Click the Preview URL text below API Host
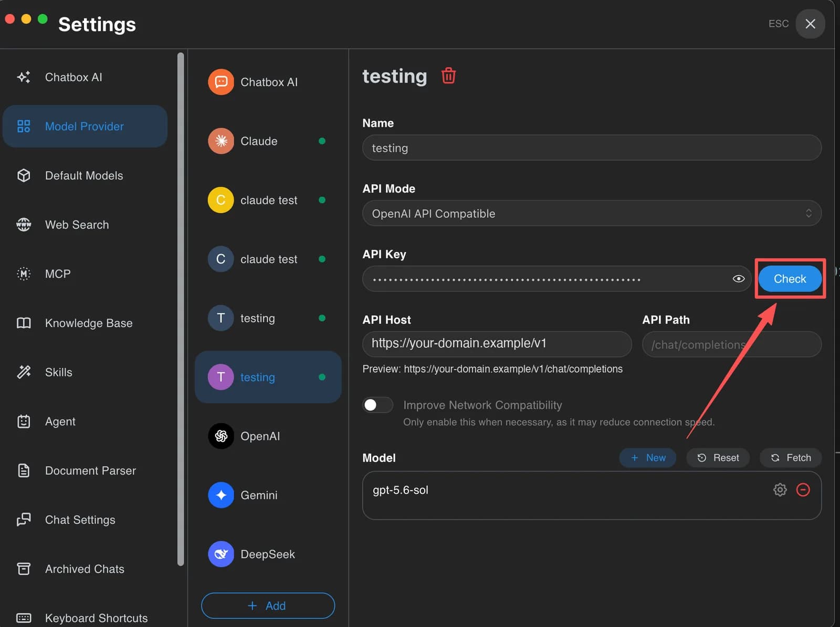The image size is (840, 627). coord(492,369)
